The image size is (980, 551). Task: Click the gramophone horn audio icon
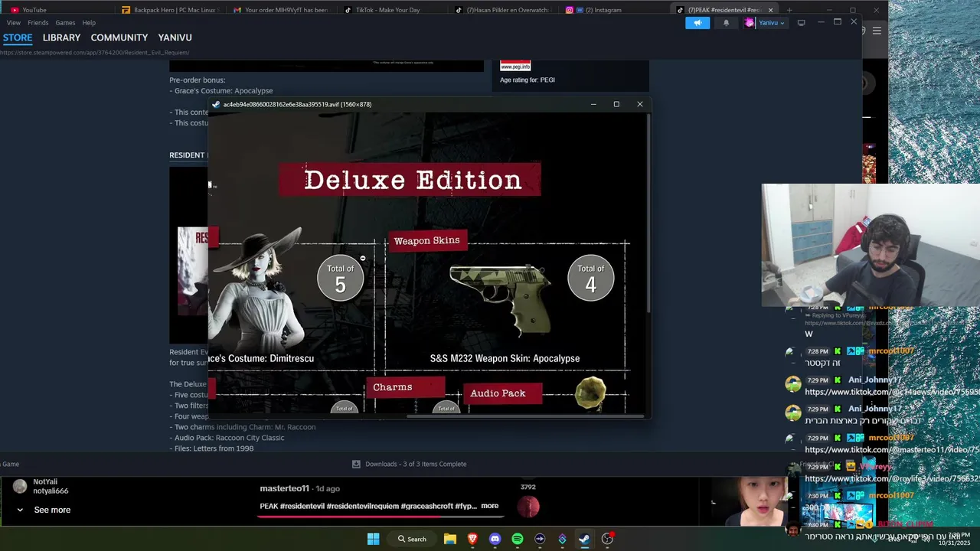(591, 393)
